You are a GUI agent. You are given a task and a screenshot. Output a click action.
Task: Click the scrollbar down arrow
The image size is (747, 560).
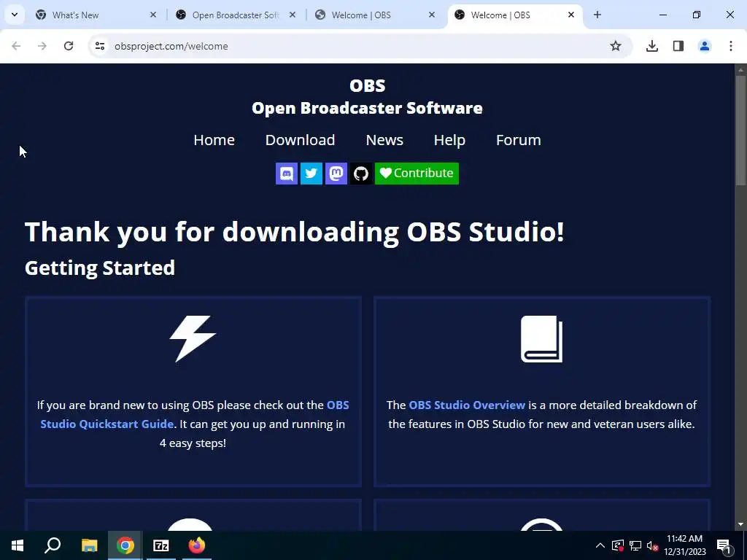coord(741,524)
